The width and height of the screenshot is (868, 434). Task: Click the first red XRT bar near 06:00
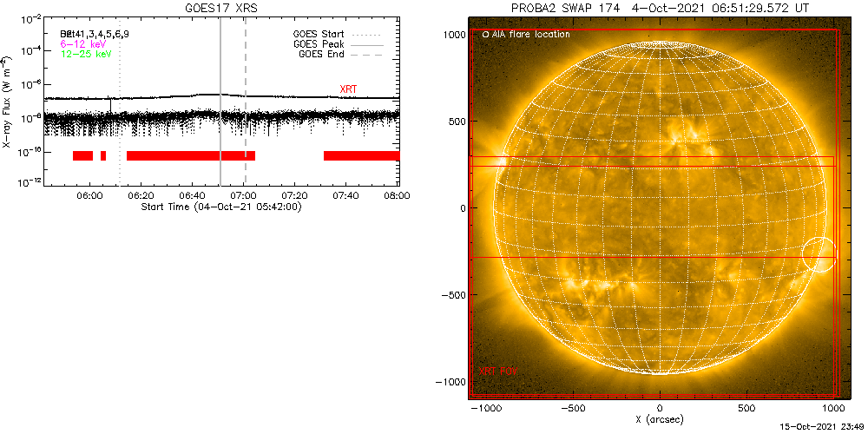[x=83, y=155]
